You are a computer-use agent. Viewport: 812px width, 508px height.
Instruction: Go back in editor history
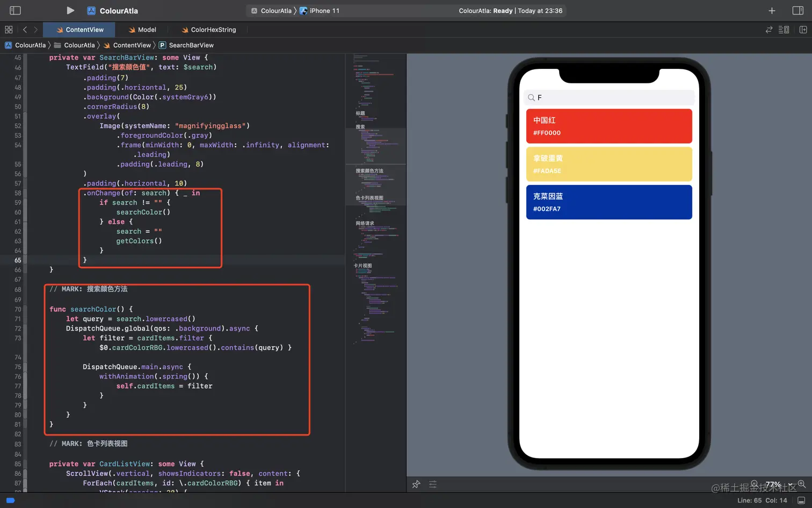point(25,30)
